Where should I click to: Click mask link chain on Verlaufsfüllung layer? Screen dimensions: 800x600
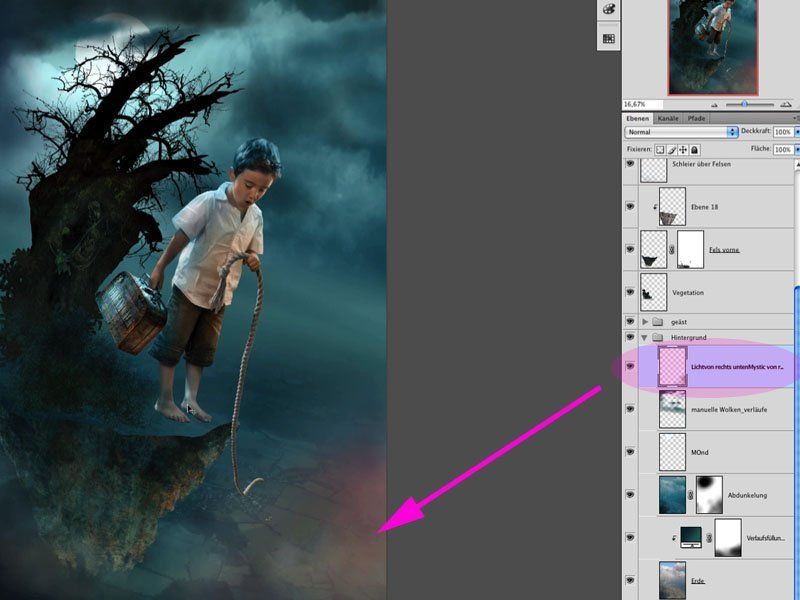point(709,538)
